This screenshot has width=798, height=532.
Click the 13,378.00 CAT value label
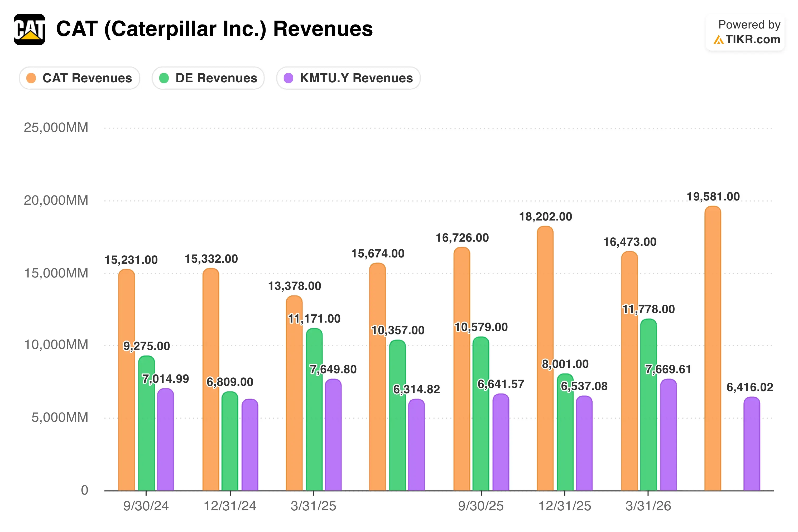coord(295,286)
